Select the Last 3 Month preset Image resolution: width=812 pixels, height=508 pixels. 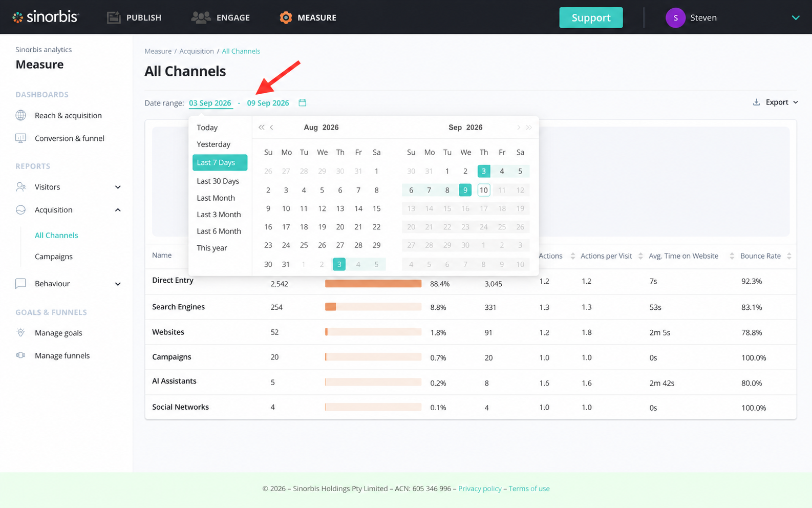220,215
